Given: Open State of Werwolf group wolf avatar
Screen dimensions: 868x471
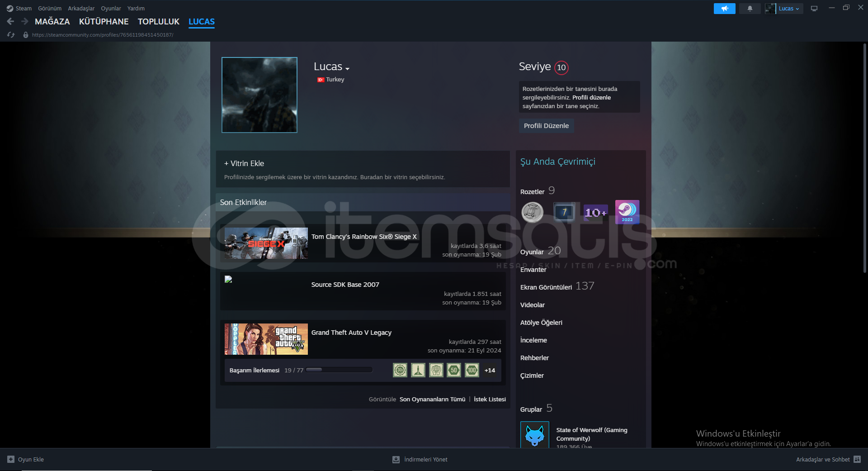Looking at the screenshot, I should pos(535,435).
